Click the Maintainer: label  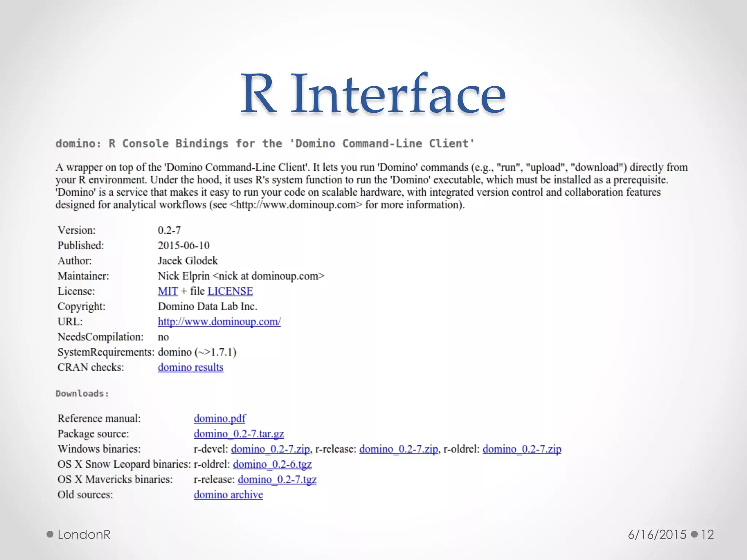[x=84, y=276]
